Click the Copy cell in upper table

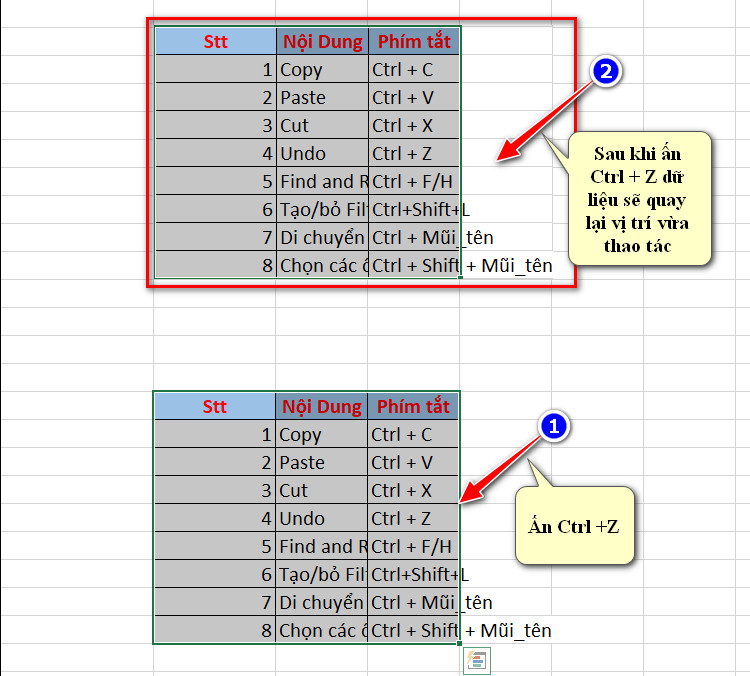click(322, 69)
